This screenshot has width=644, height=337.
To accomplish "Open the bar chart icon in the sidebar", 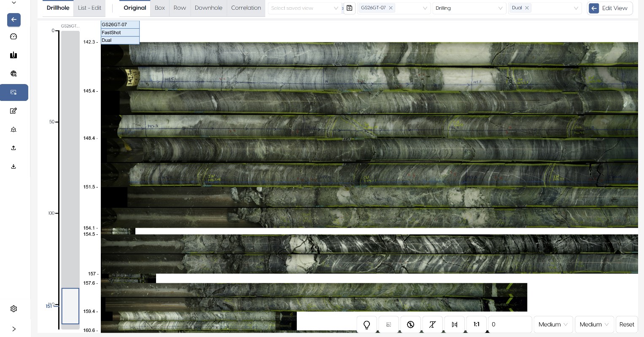I will 13,55.
